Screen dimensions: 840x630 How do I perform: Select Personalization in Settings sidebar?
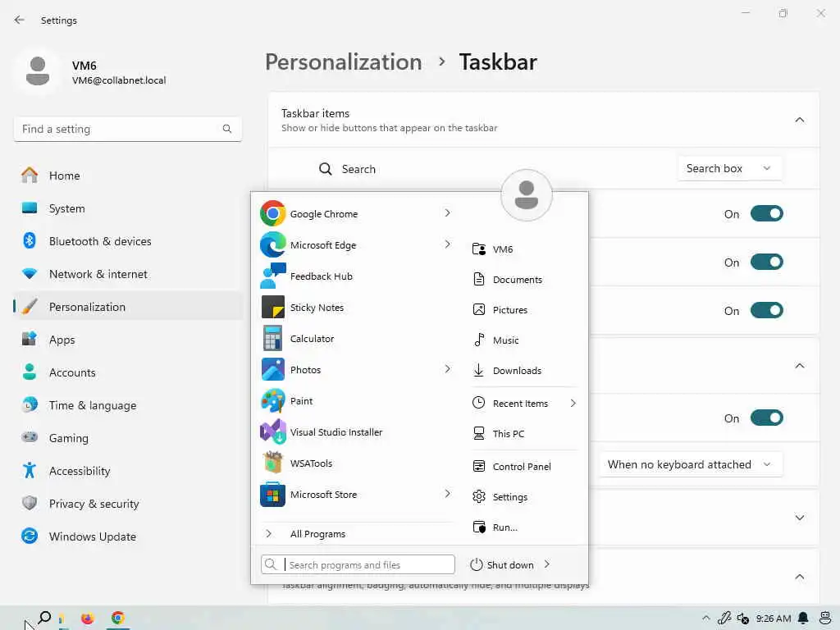click(x=127, y=307)
